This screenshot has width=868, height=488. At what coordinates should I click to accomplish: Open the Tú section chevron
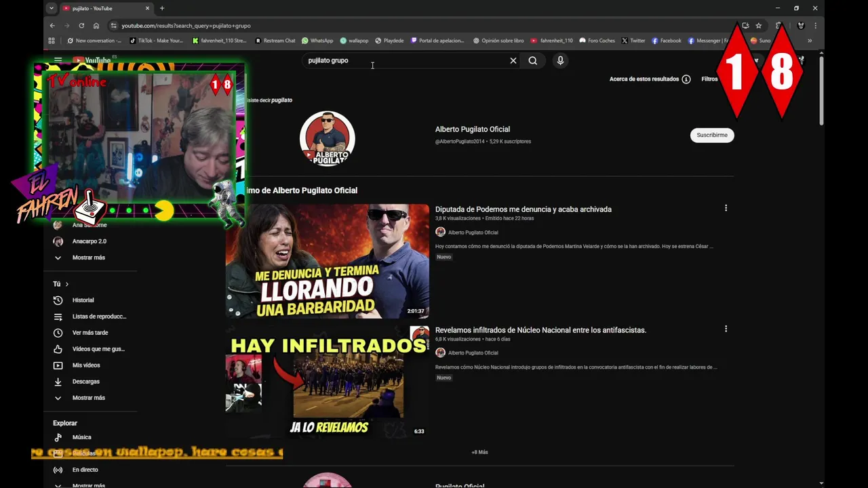67,284
